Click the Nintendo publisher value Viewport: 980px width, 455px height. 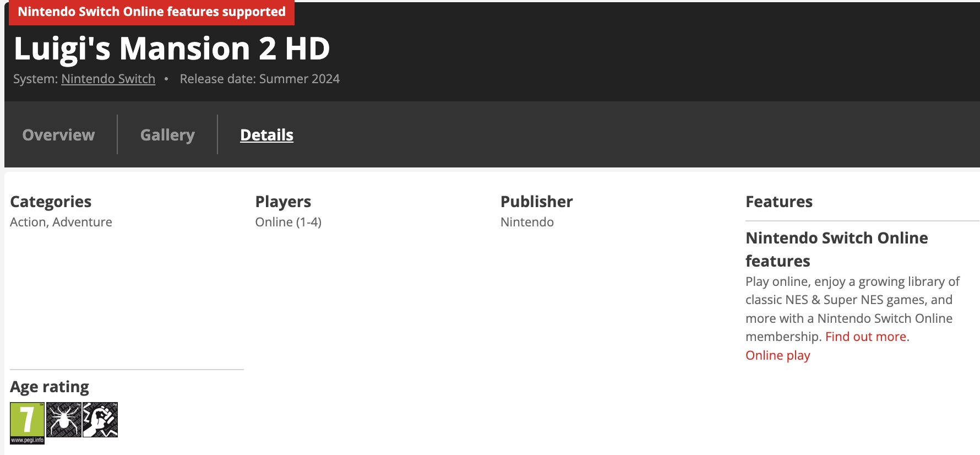[527, 222]
